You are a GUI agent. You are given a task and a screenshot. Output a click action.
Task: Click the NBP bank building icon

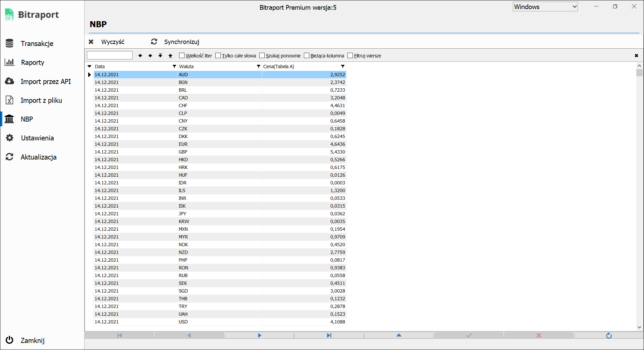point(9,119)
